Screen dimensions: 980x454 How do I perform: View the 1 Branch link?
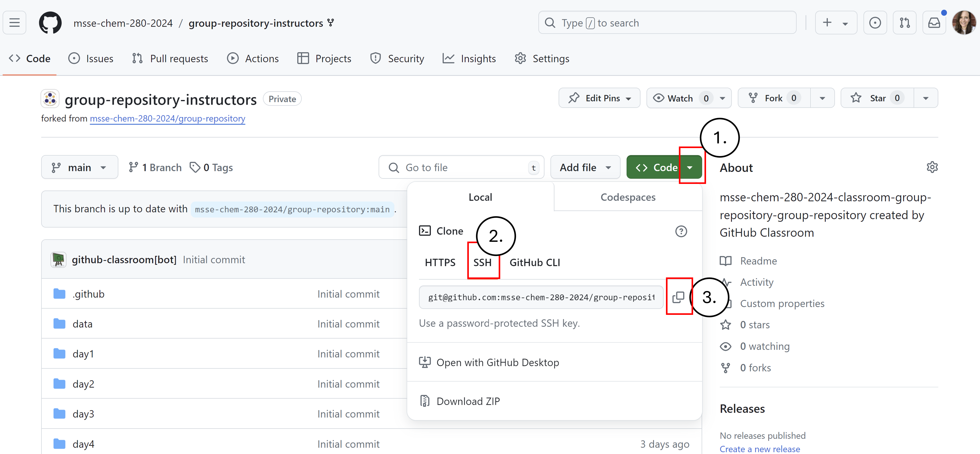pos(155,167)
